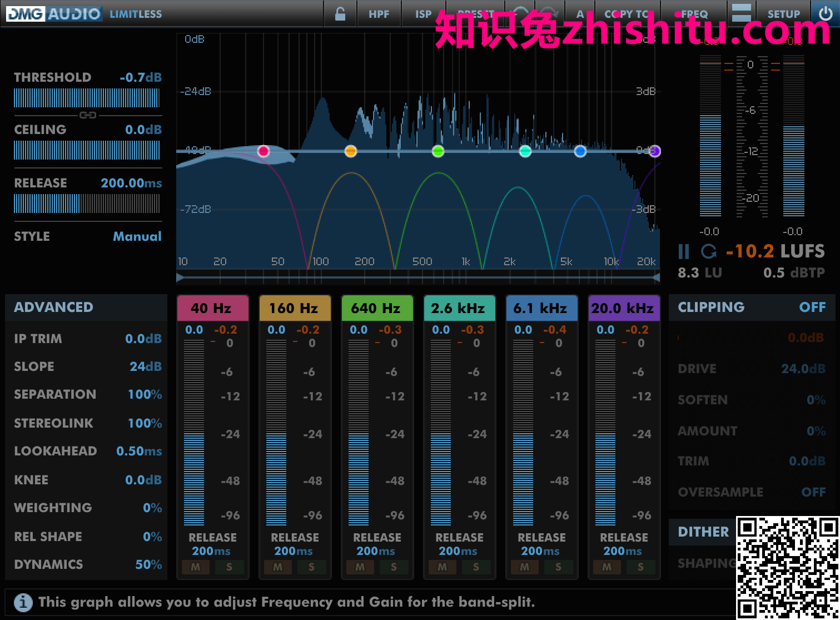Click the Slope 24dB value
This screenshot has height=620, width=840.
tap(146, 366)
